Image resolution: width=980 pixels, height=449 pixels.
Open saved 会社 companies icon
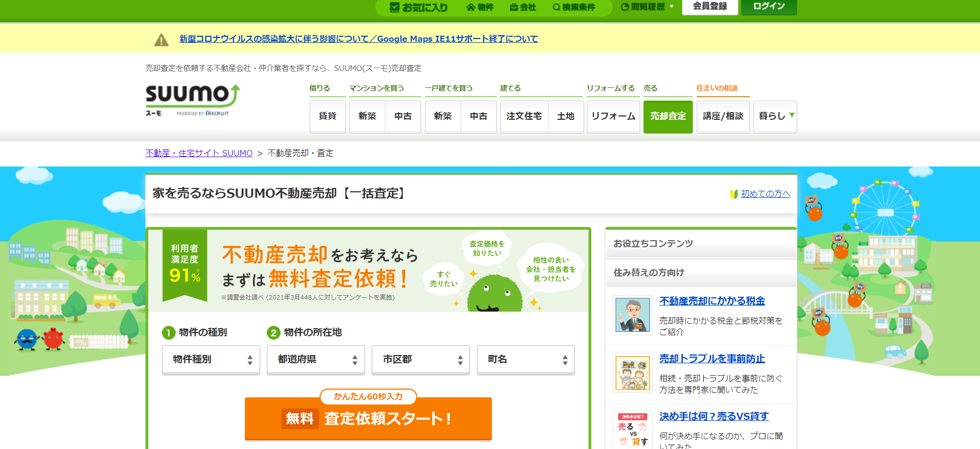click(x=523, y=7)
